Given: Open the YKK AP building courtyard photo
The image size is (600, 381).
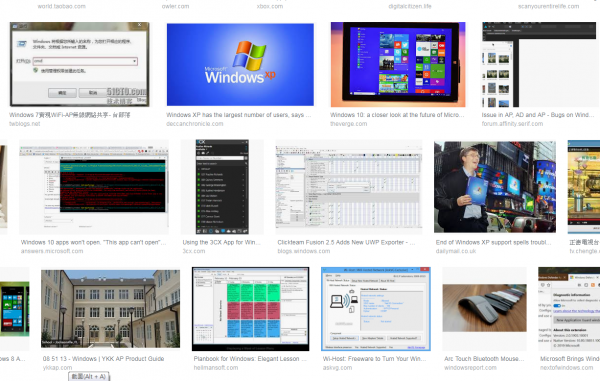Looking at the screenshot, I should [111, 309].
